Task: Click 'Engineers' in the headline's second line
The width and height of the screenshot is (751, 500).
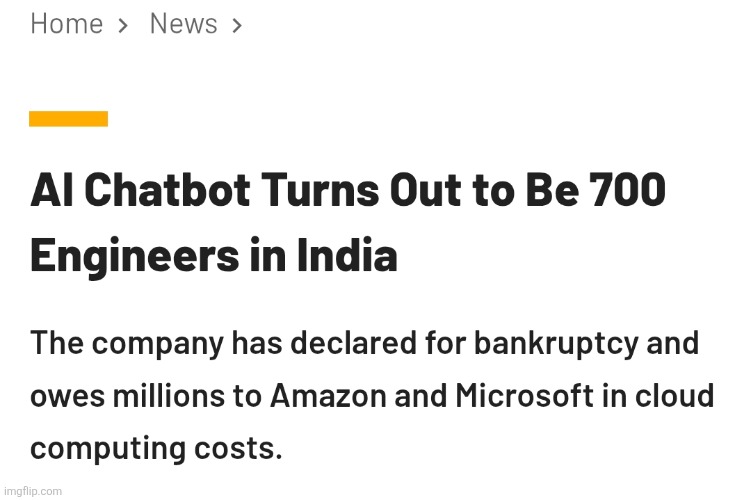Action: pos(135,256)
